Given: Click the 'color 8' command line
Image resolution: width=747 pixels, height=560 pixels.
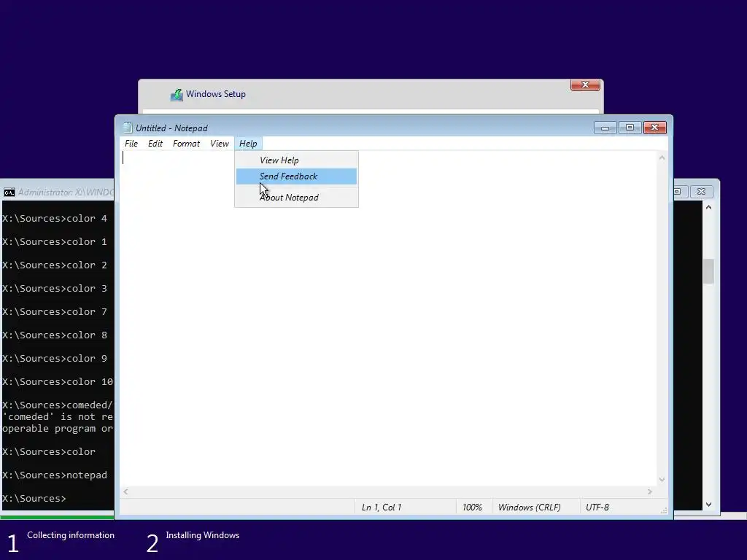Looking at the screenshot, I should coord(55,335).
